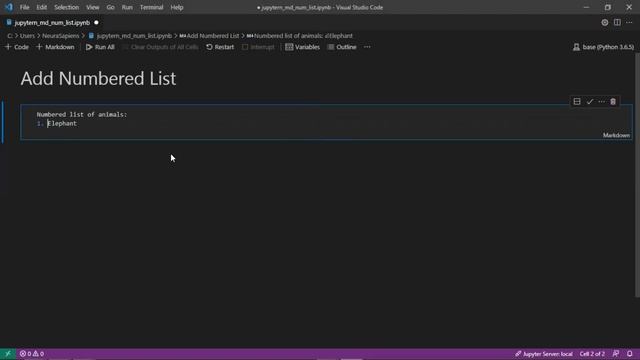Open editor More Actions ellipsis at top right

pos(629,23)
